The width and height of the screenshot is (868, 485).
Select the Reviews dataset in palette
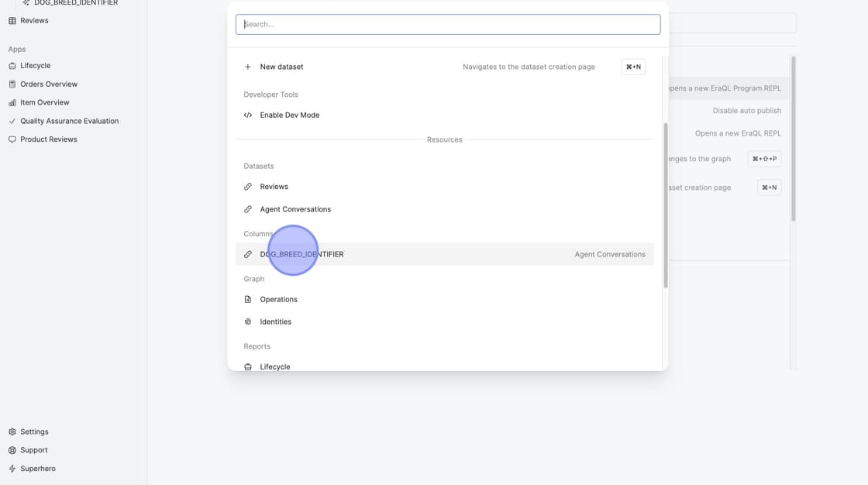pos(274,187)
